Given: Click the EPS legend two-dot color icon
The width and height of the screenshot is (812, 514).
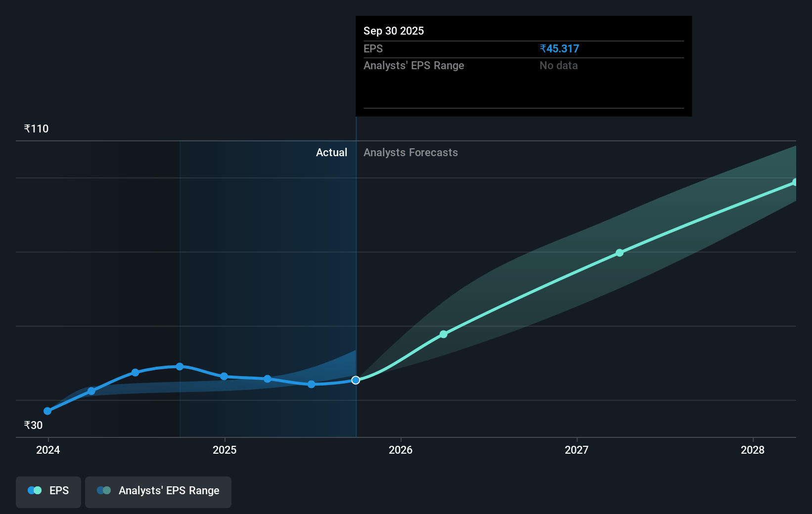Looking at the screenshot, I should (x=35, y=491).
